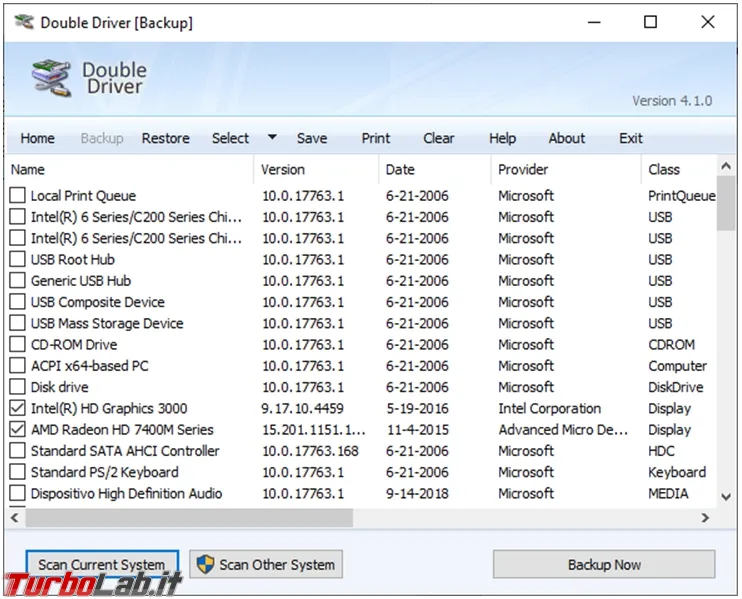Tick the Disk drive checkbox
Screen dimensions: 742x599
[18, 387]
